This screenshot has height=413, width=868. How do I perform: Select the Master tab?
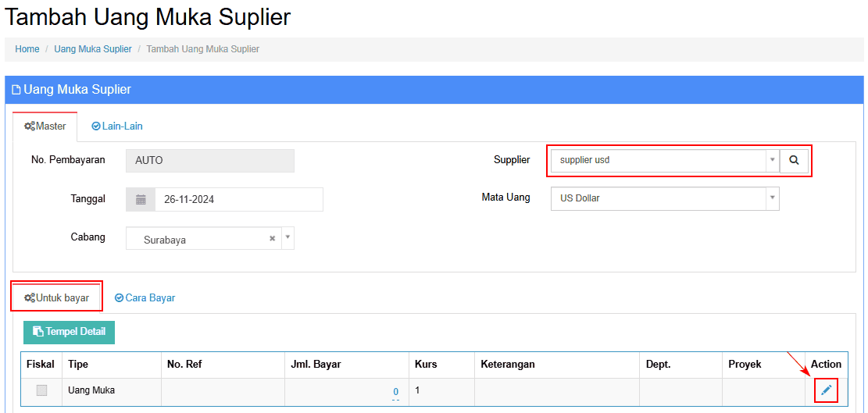[45, 126]
